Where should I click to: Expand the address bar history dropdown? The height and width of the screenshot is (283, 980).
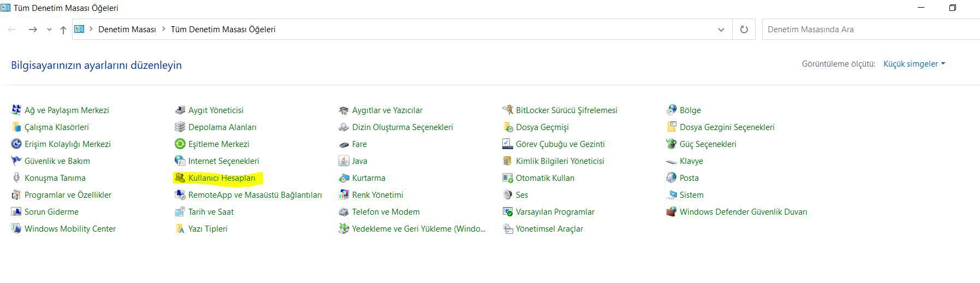pyautogui.click(x=721, y=30)
